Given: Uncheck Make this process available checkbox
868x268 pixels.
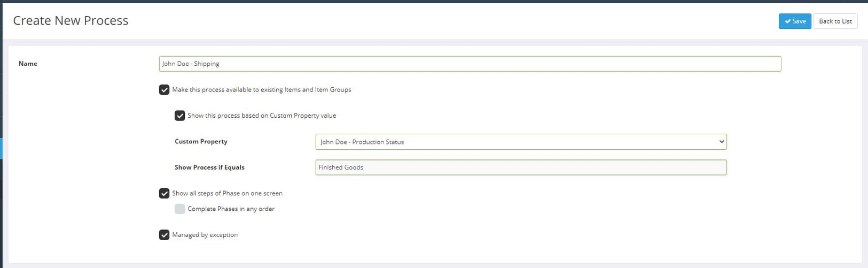Looking at the screenshot, I should (164, 90).
